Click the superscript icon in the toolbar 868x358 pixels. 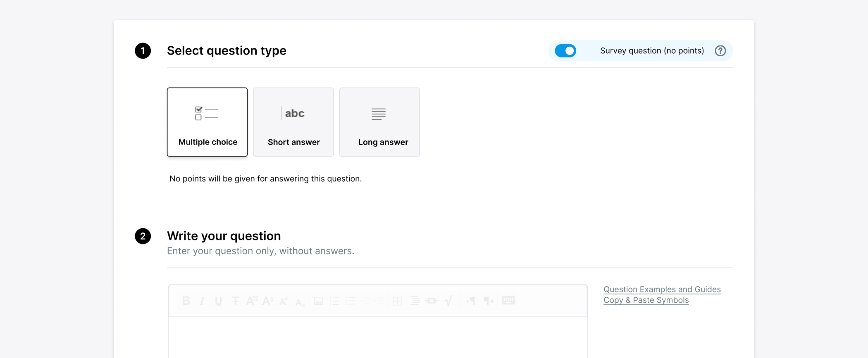click(x=284, y=301)
